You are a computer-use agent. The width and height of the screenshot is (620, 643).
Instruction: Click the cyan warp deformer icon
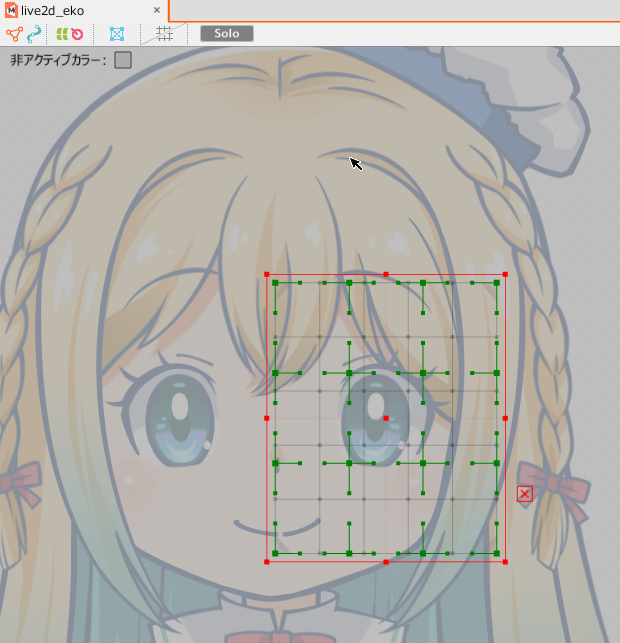point(117,34)
